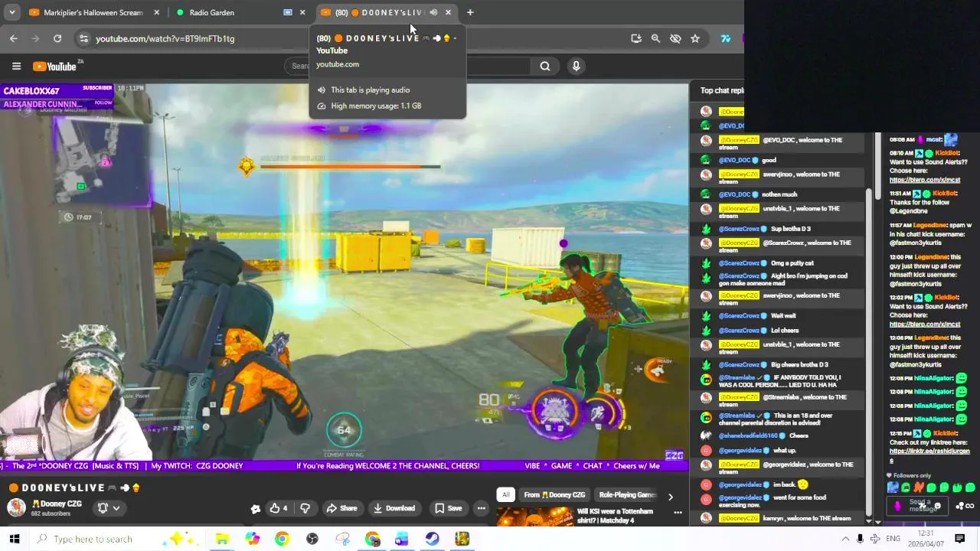Like the video with thumbs up
Image resolution: width=980 pixels, height=551 pixels.
(278, 508)
